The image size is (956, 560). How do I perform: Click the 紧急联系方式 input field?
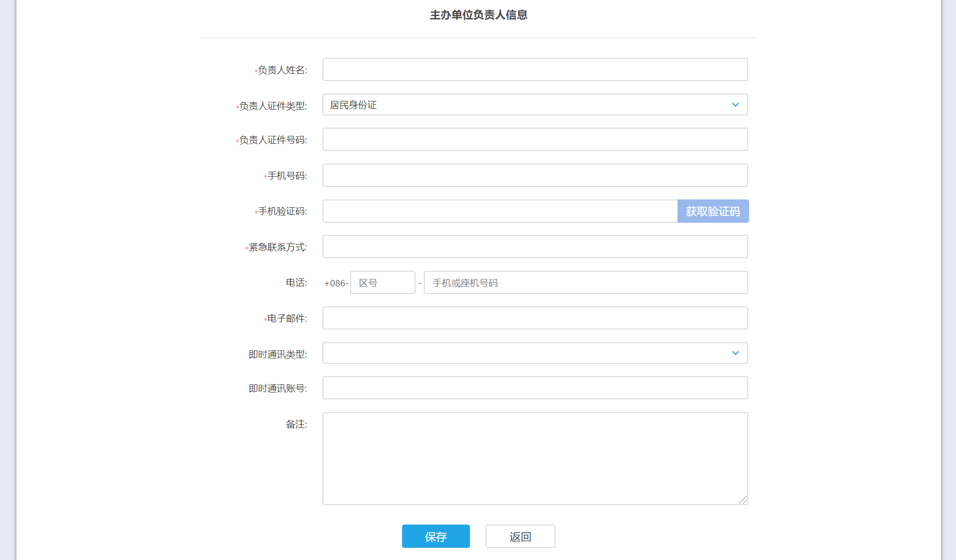(535, 247)
